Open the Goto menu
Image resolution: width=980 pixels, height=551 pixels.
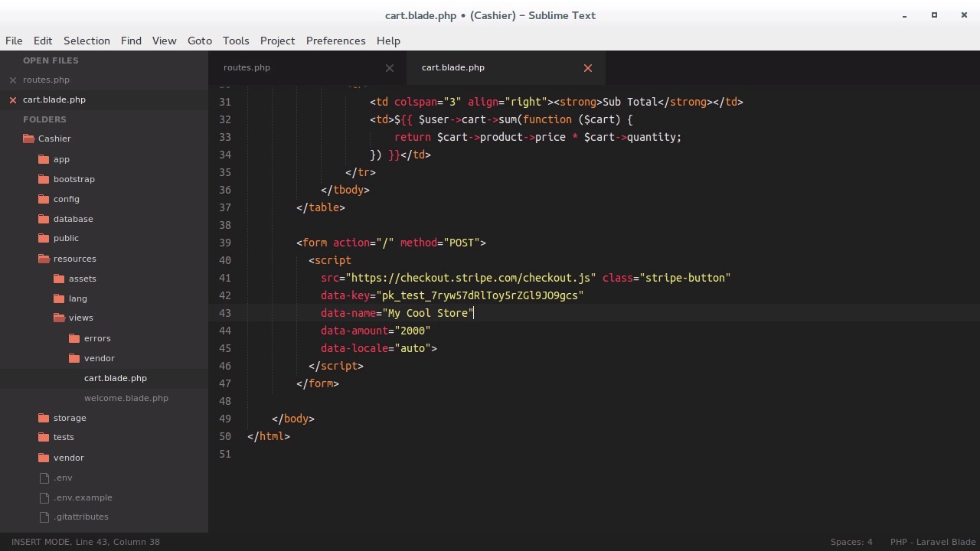(x=200, y=41)
